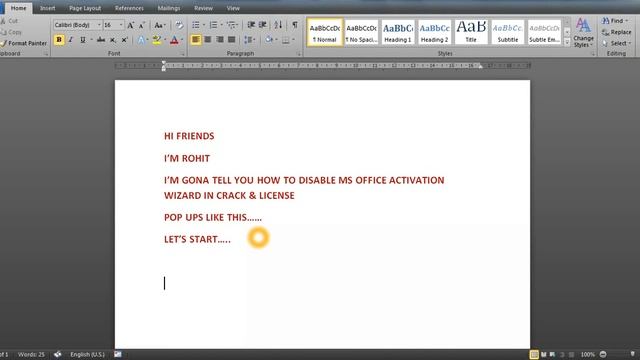The image size is (640, 360).
Task: Switch to the References tab
Action: click(129, 8)
